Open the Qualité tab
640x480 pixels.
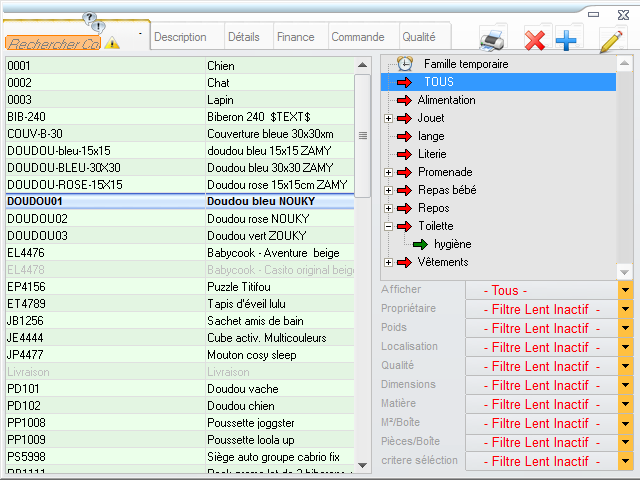[418, 37]
